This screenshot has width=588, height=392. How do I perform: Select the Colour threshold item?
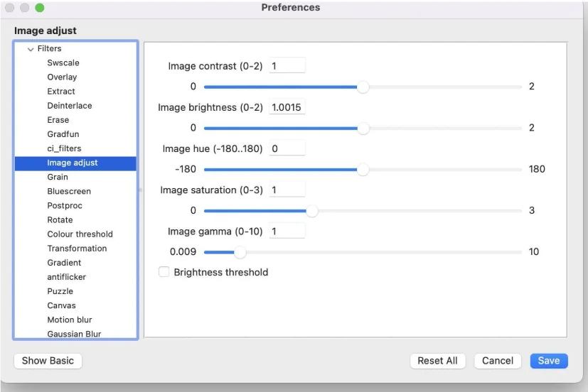point(80,234)
